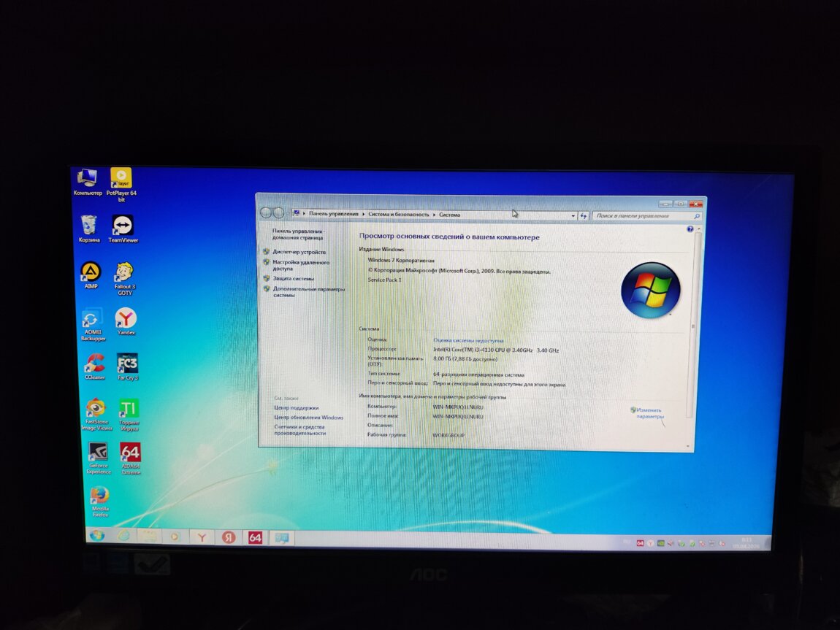840x630 pixels.
Task: Expand the arrow after 'Система и безопасность' breadcrumb
Action: pyautogui.click(x=434, y=215)
